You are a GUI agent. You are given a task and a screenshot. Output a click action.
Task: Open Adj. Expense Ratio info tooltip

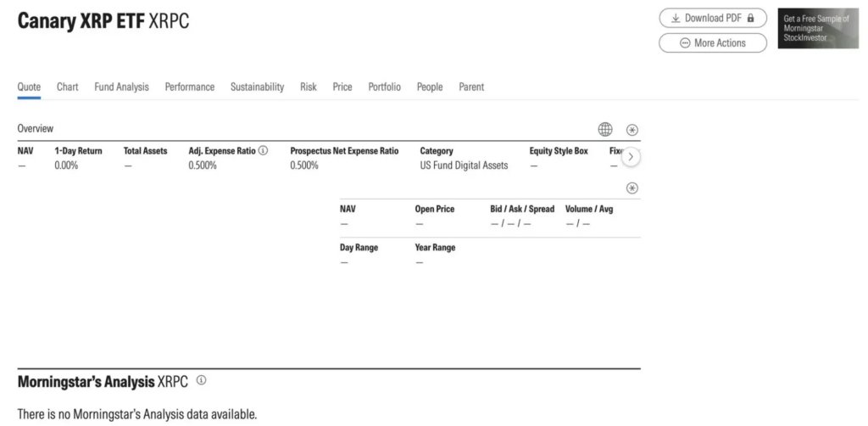point(264,151)
